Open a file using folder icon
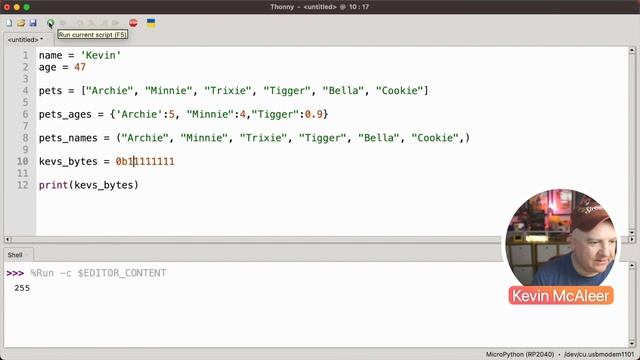This screenshot has height=360, width=640. pyautogui.click(x=21, y=23)
